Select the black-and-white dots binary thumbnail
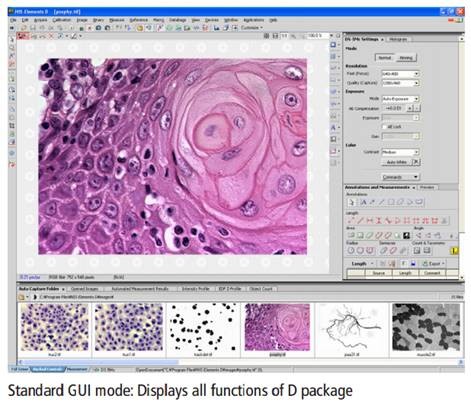Viewport: 471px width, 405px height. click(x=203, y=327)
